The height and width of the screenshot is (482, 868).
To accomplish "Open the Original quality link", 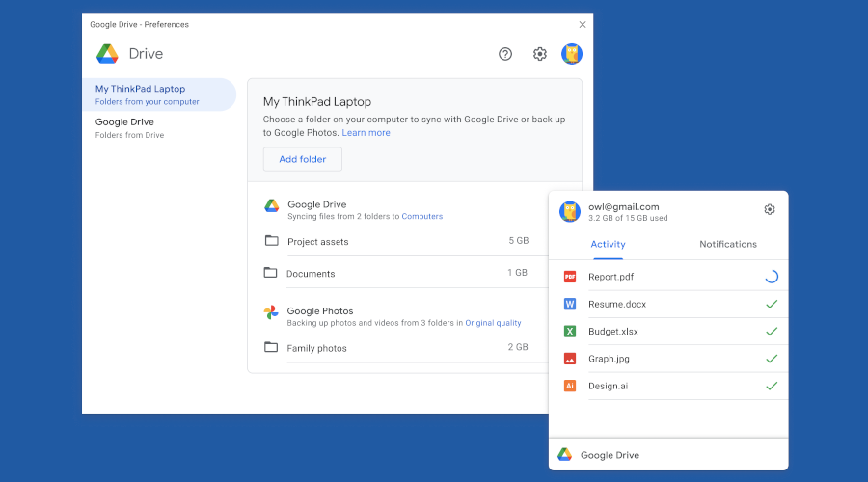I will coord(493,323).
